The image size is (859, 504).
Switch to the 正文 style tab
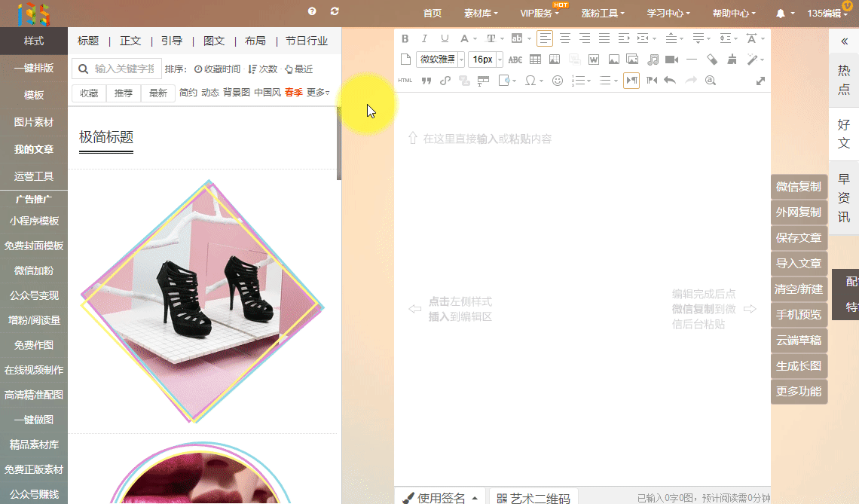(x=130, y=41)
